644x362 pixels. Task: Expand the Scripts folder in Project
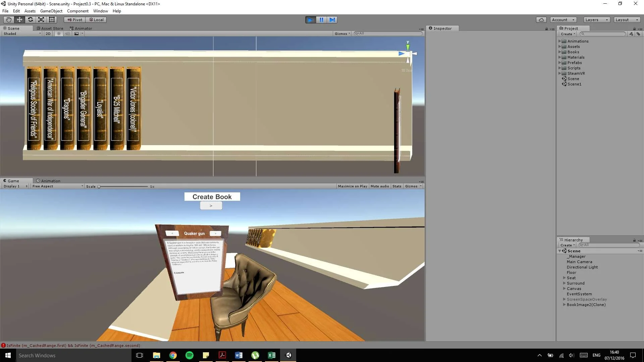(559, 68)
